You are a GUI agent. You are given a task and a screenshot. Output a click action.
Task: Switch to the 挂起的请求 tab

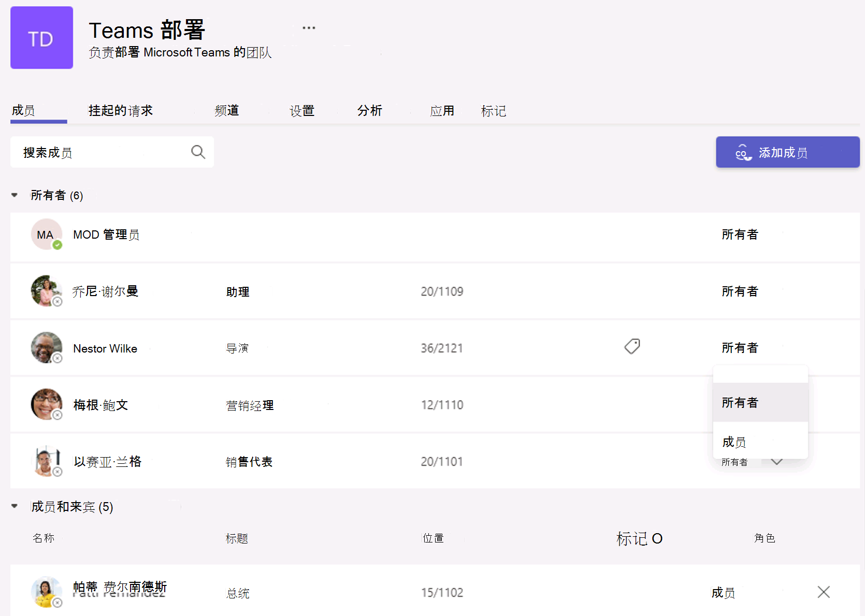121,110
